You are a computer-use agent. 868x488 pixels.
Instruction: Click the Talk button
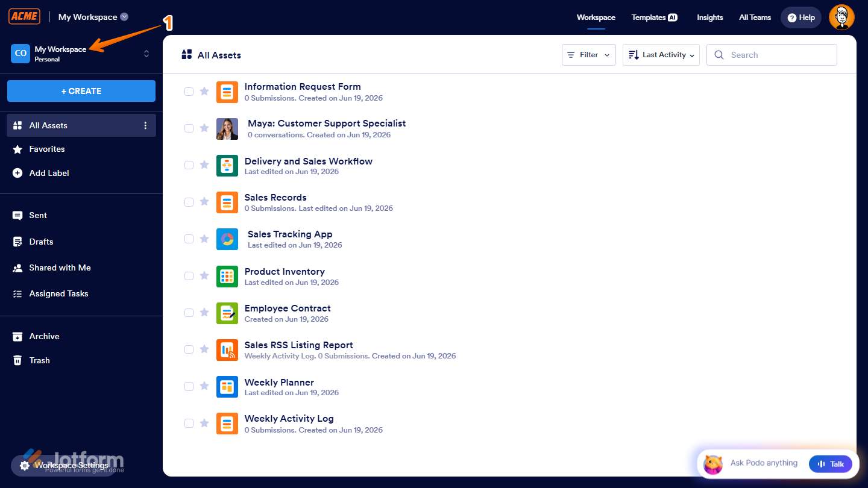click(x=831, y=464)
